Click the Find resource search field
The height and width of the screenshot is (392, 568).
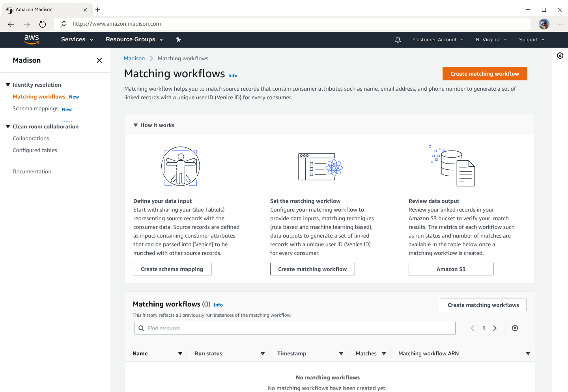tap(295, 328)
